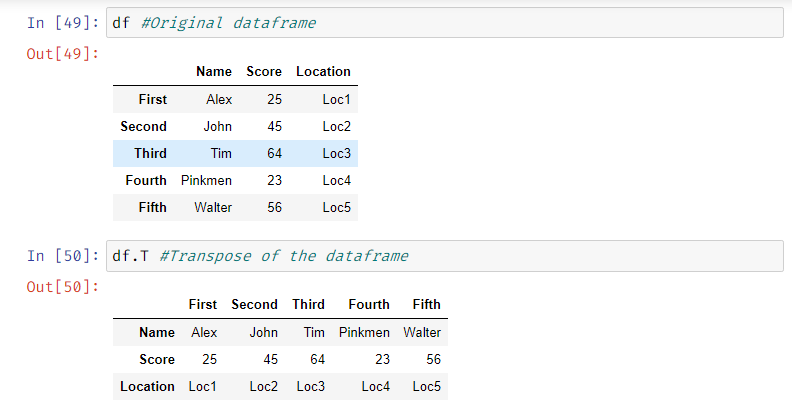Click the Location column header in Out[49] table
792x411 pixels.
pyautogui.click(x=323, y=71)
